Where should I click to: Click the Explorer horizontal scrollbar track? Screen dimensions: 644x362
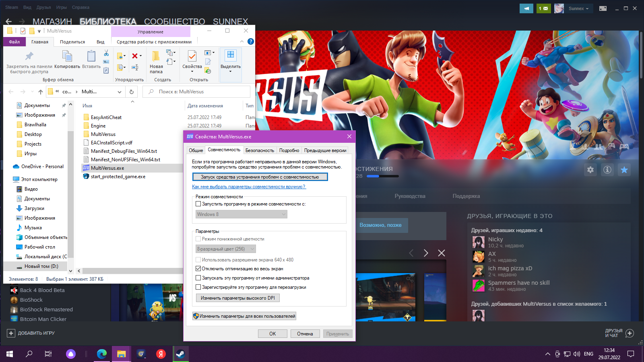(132, 271)
